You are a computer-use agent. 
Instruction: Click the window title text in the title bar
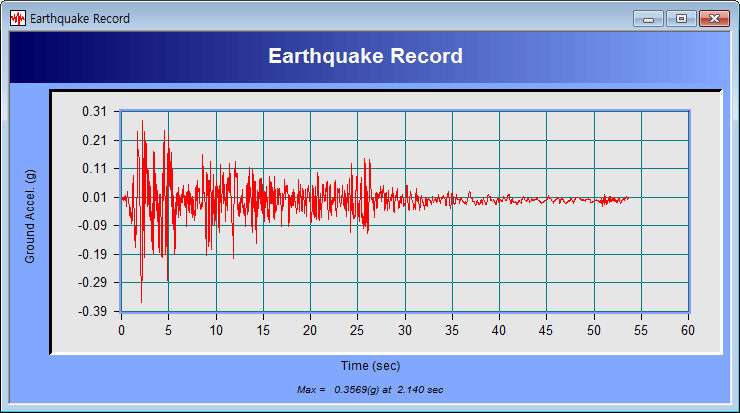tap(80, 19)
